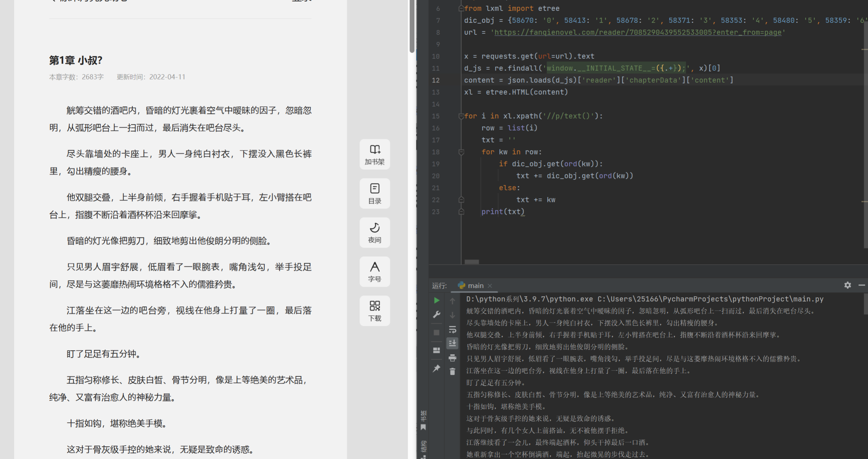The height and width of the screenshot is (459, 868).
Task: Pin the run tab with pin icon
Action: [x=437, y=368]
